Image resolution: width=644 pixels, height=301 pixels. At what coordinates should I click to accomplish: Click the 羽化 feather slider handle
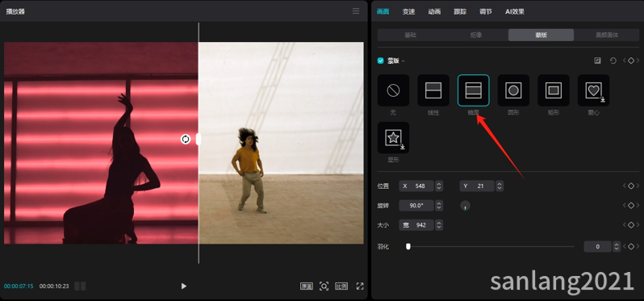408,246
